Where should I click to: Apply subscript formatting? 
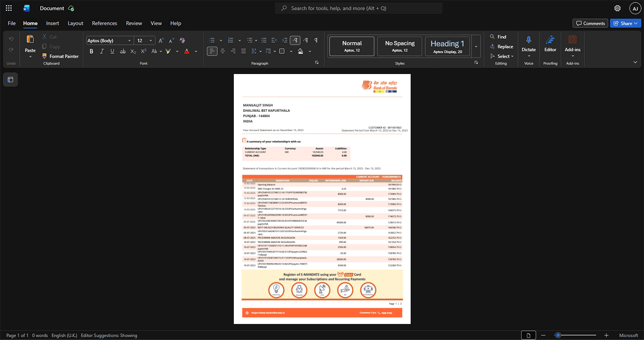tap(133, 51)
